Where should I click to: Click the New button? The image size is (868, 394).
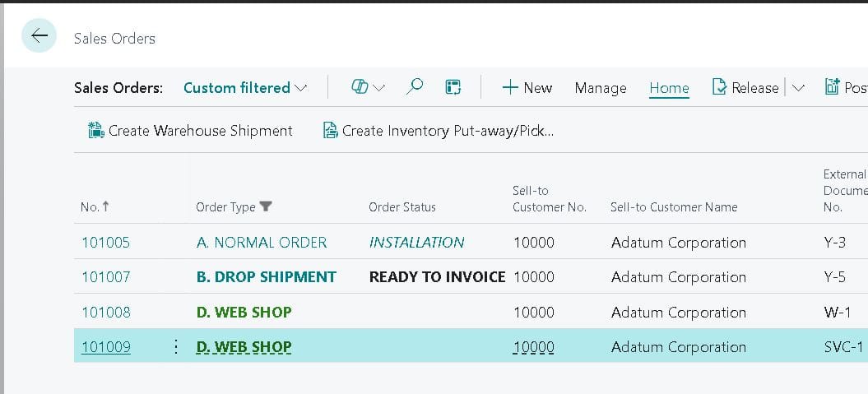tap(527, 87)
